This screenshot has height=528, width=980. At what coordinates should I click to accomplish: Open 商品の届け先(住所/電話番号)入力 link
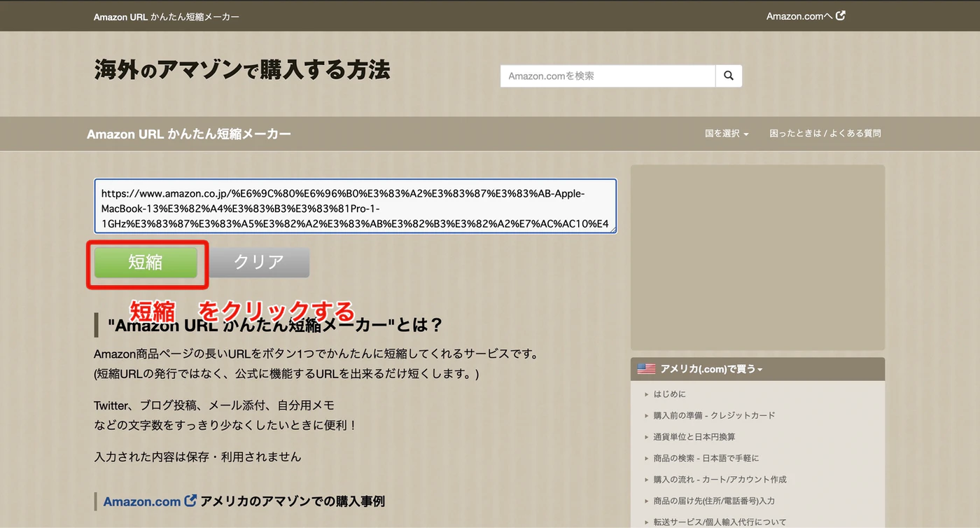(x=714, y=501)
